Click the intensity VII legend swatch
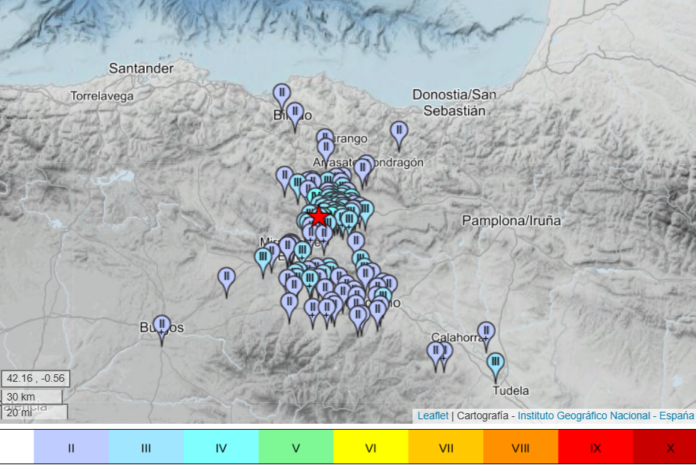Screen dimensions: 696x465 click(446, 448)
